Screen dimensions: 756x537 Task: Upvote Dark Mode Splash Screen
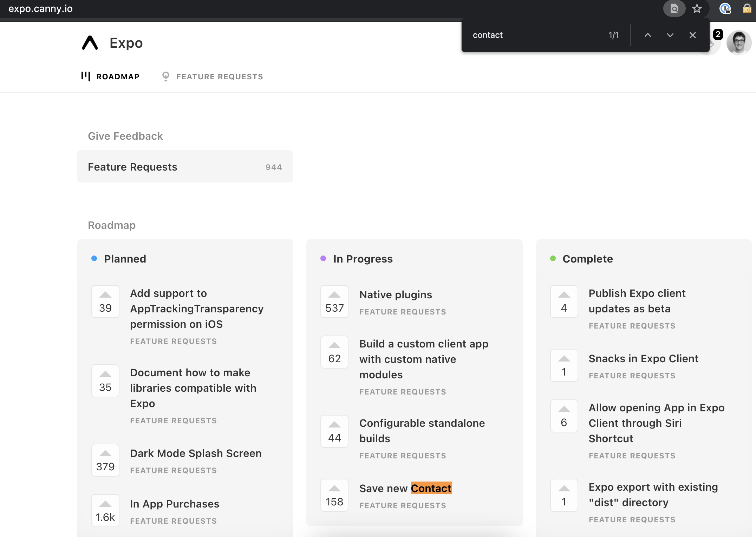coord(105,460)
